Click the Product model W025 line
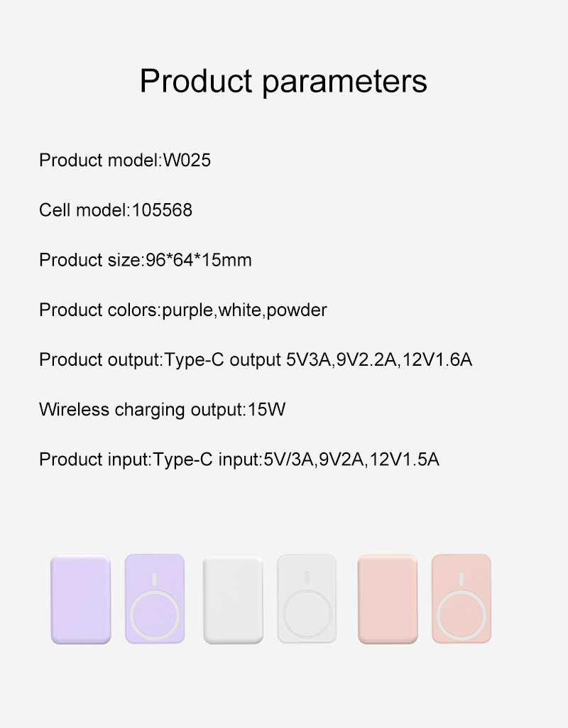 pyautogui.click(x=125, y=161)
